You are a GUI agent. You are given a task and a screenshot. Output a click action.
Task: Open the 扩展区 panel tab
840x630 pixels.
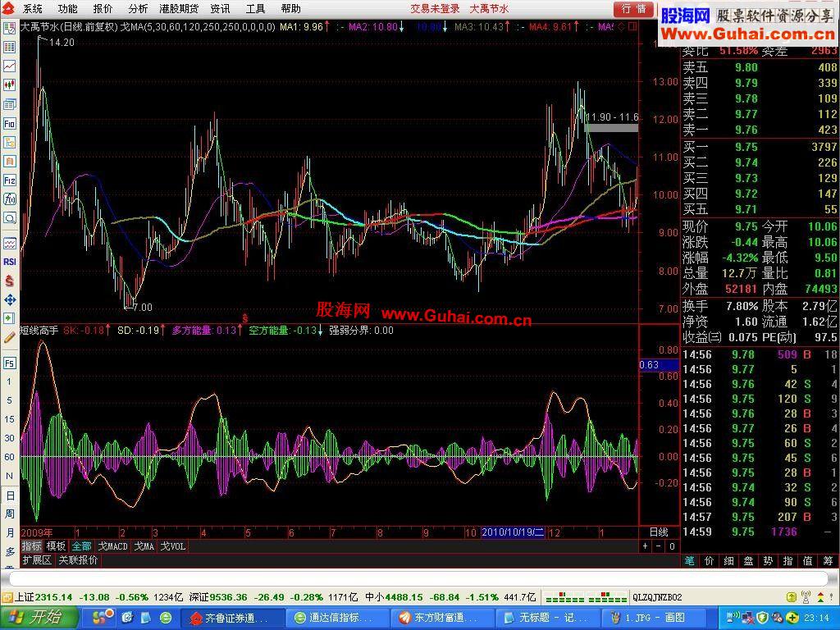pyautogui.click(x=37, y=560)
